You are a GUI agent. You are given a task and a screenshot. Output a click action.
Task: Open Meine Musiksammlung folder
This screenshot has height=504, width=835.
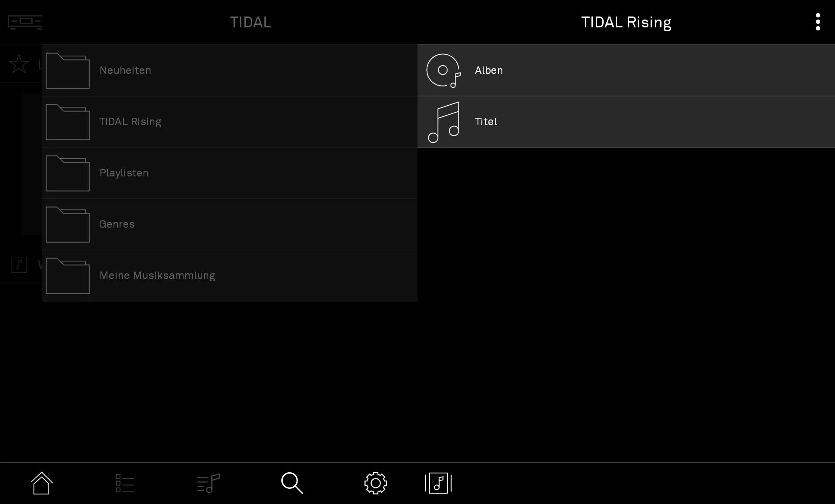[230, 275]
